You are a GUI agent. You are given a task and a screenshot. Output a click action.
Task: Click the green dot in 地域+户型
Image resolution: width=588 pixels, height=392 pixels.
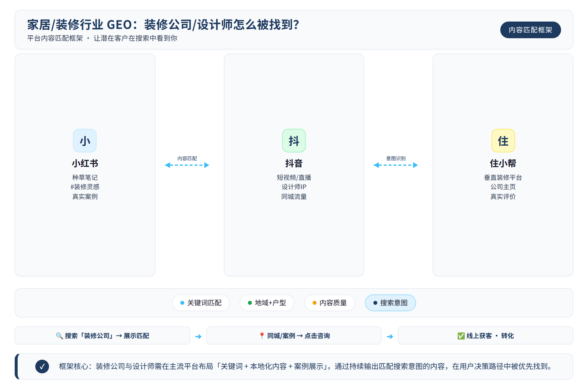pos(250,303)
